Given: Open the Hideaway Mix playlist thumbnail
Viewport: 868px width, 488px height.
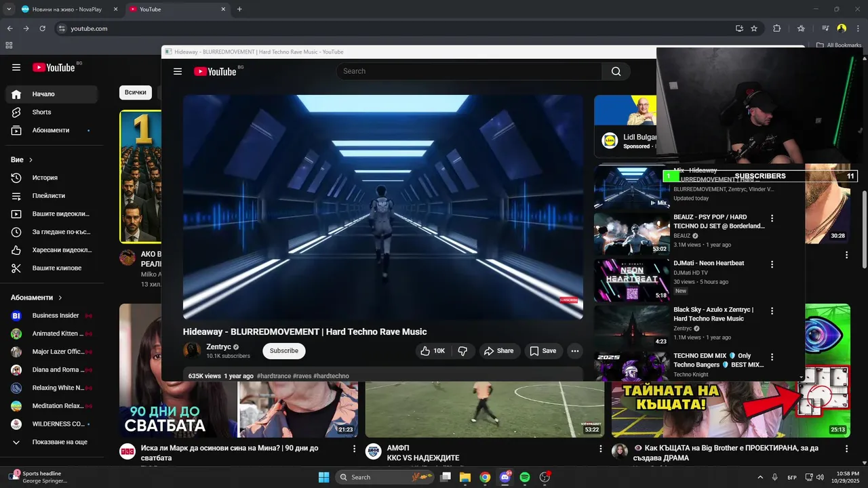Looking at the screenshot, I should (x=632, y=188).
